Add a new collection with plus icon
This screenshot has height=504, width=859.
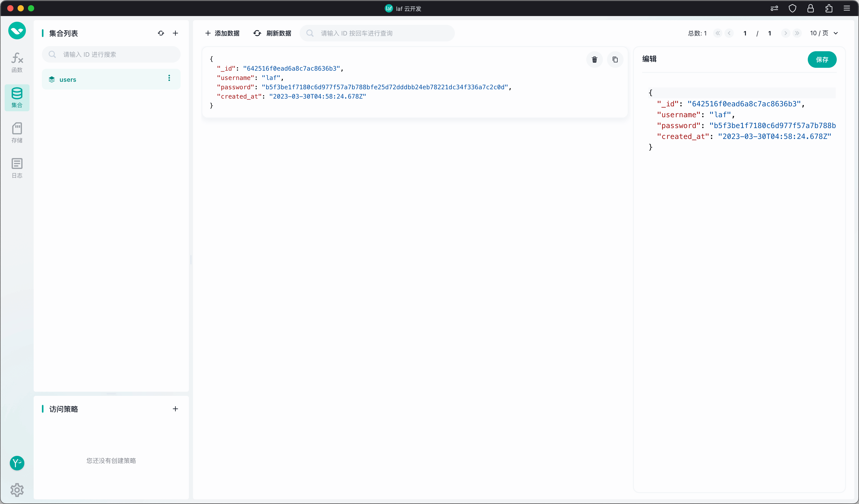tap(175, 33)
